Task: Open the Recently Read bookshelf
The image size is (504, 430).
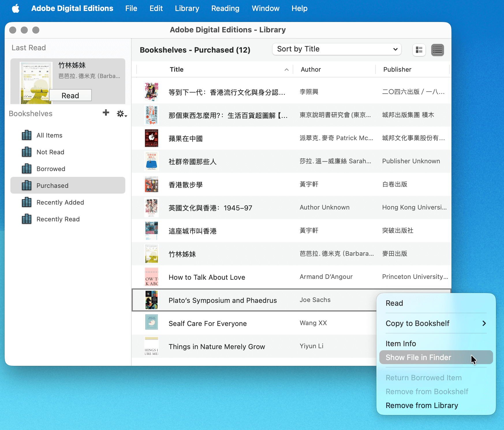Action: point(58,219)
